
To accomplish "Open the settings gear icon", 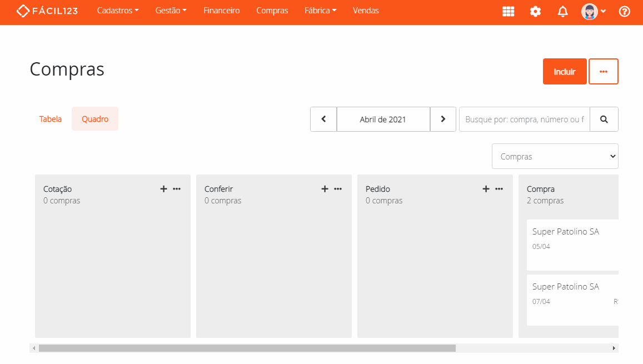I will click(535, 11).
